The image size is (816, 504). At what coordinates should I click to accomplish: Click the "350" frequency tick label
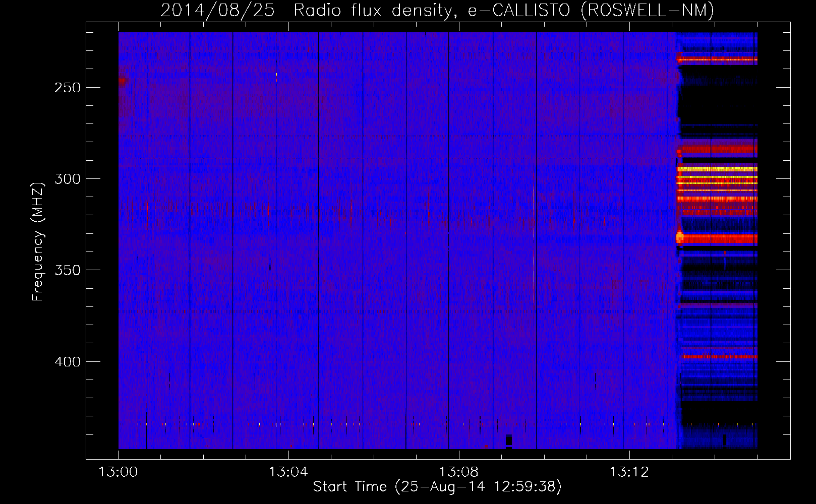[x=68, y=270]
